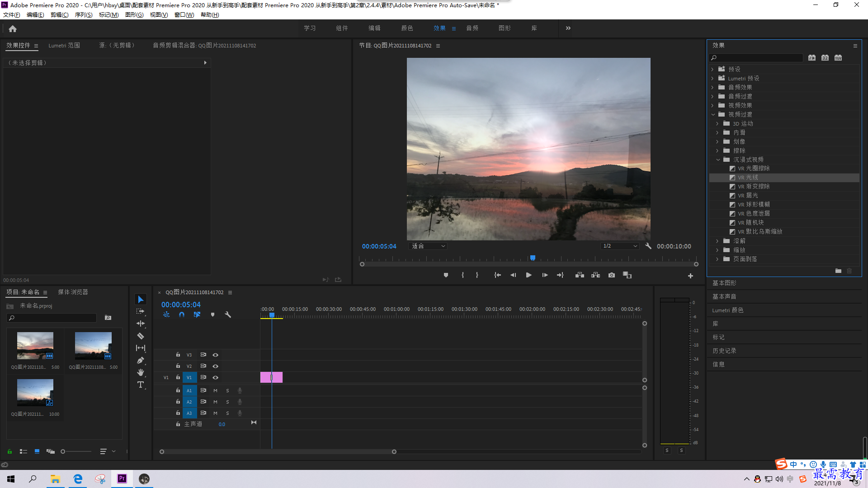This screenshot has height=488, width=868.
Task: Expand the 3D 运动 folder
Action: point(717,123)
